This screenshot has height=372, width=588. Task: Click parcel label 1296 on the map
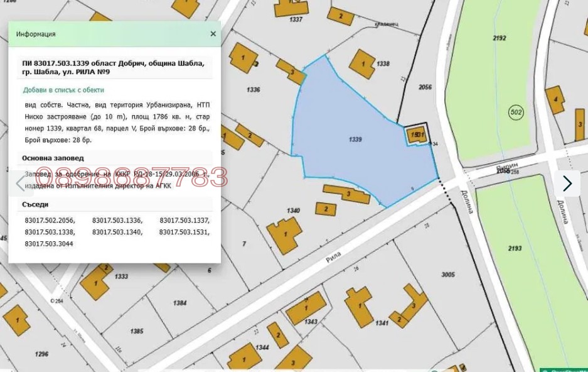[x=41, y=354]
